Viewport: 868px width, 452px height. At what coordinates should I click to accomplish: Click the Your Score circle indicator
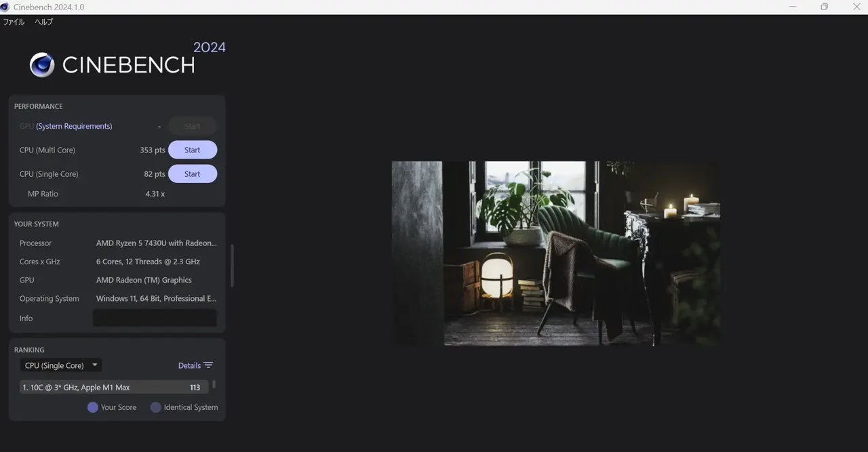[x=93, y=407]
